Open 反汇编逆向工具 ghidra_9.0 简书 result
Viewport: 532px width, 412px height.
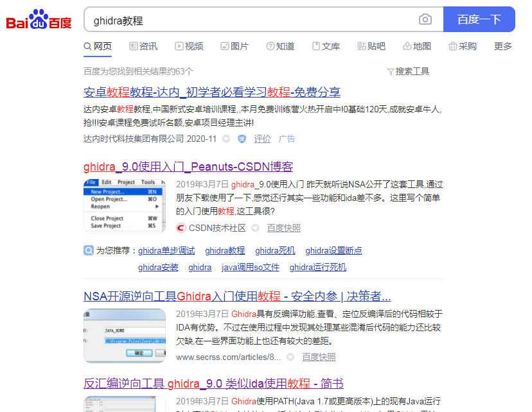point(213,384)
